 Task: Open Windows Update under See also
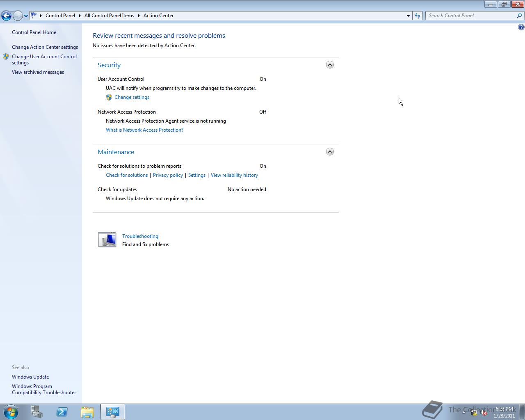pos(30,377)
